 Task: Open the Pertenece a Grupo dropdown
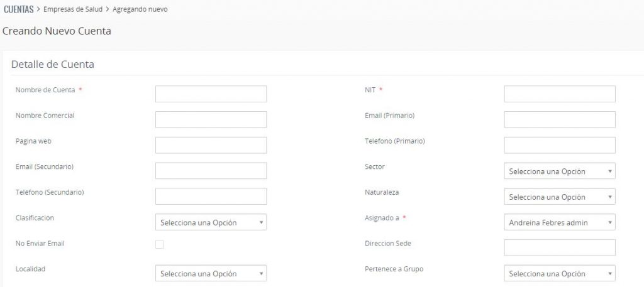pyautogui.click(x=559, y=273)
